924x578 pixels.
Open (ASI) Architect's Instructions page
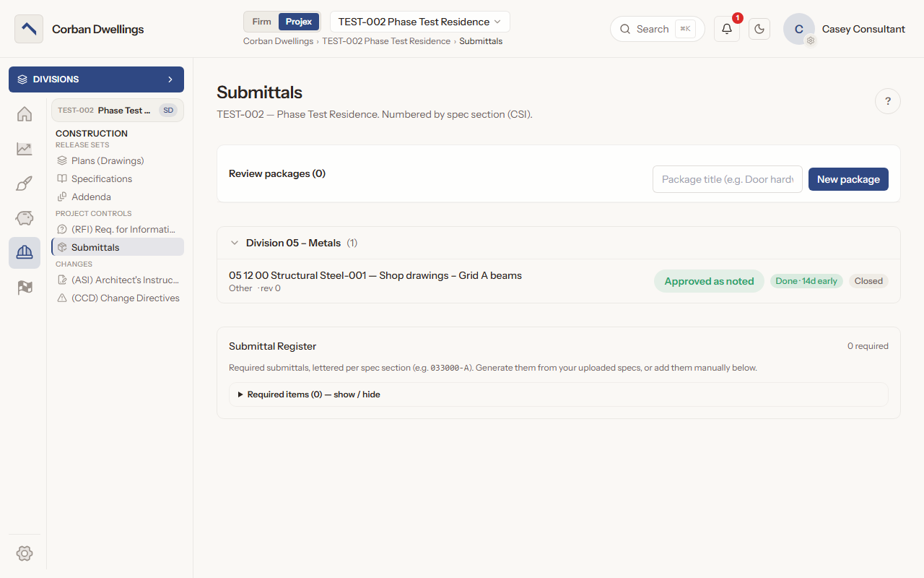click(118, 280)
